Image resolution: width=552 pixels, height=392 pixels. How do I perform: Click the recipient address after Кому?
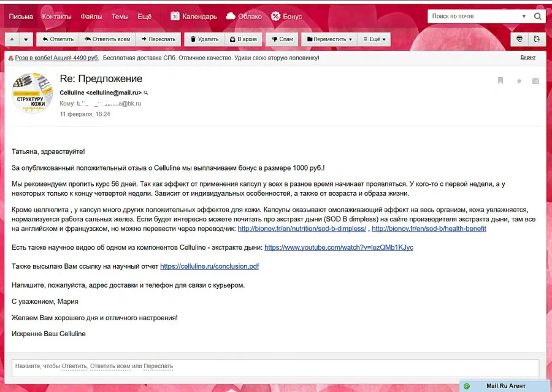click(x=109, y=104)
